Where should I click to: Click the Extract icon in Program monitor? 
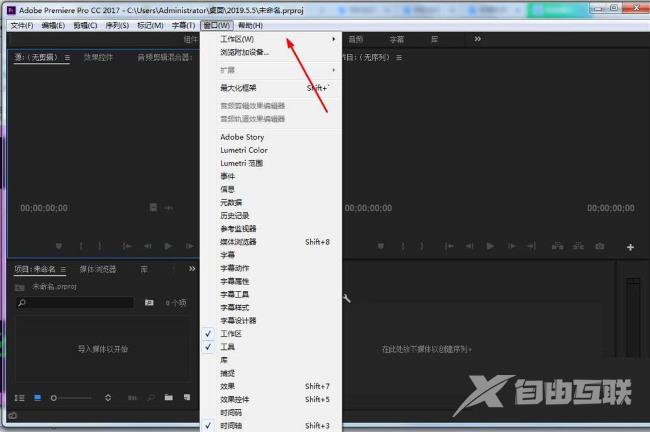(578, 246)
